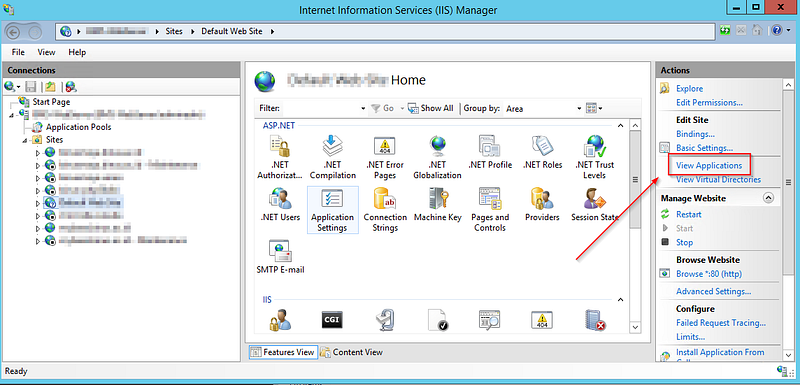The image size is (800, 385).
Task: Collapse the server node in Connections tree
Action: [12, 114]
